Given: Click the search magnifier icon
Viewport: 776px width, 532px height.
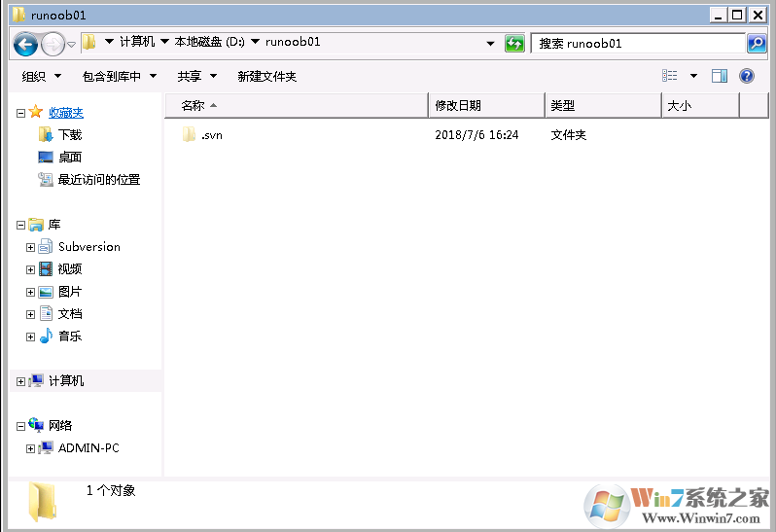Looking at the screenshot, I should 757,44.
